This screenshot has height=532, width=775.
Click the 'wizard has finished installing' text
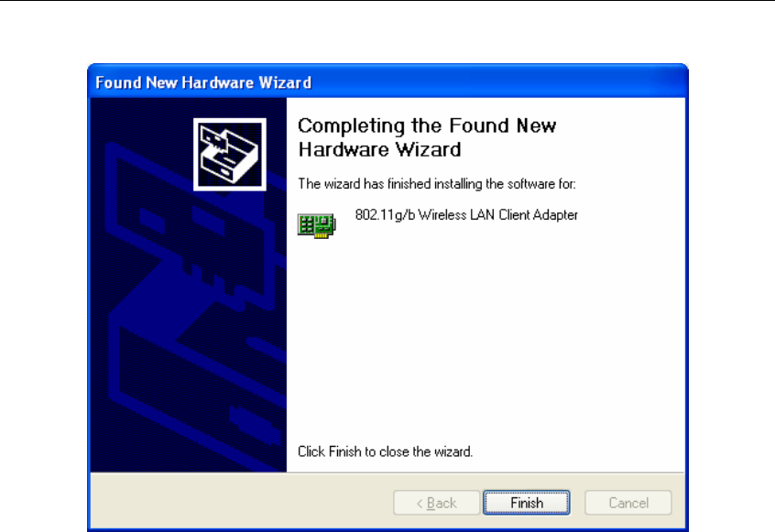pos(437,184)
